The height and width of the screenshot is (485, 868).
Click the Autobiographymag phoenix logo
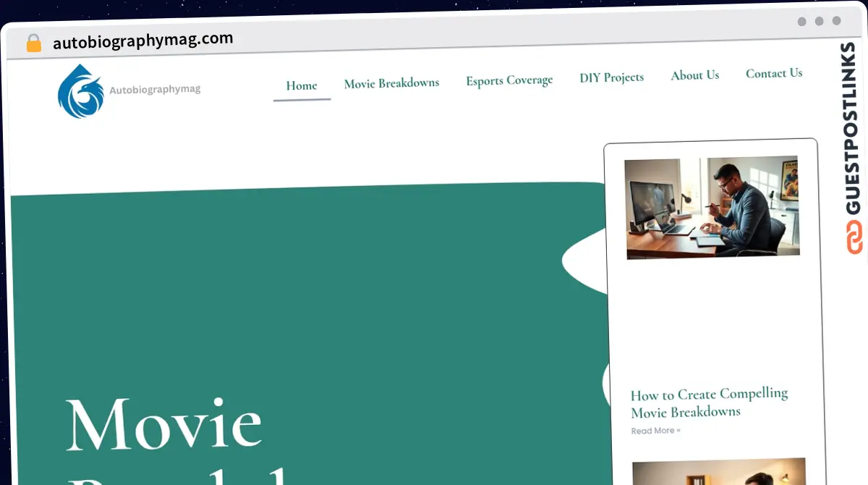click(80, 91)
